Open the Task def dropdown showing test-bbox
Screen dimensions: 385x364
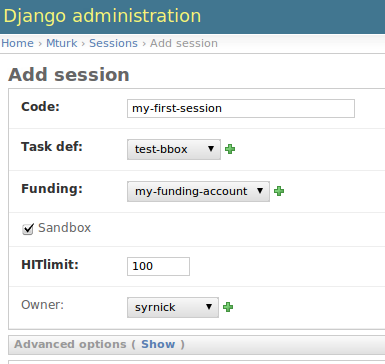pos(174,149)
